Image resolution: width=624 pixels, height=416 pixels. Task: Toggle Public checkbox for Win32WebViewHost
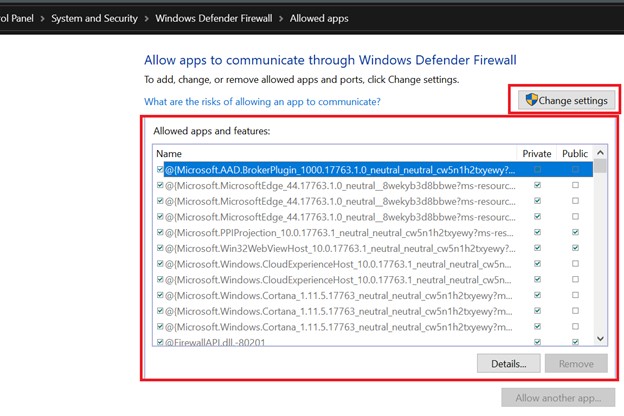575,248
